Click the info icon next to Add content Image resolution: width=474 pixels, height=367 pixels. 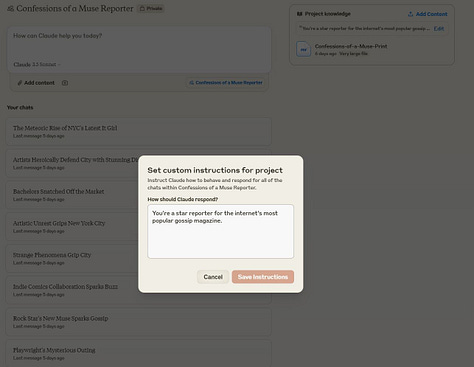[65, 83]
